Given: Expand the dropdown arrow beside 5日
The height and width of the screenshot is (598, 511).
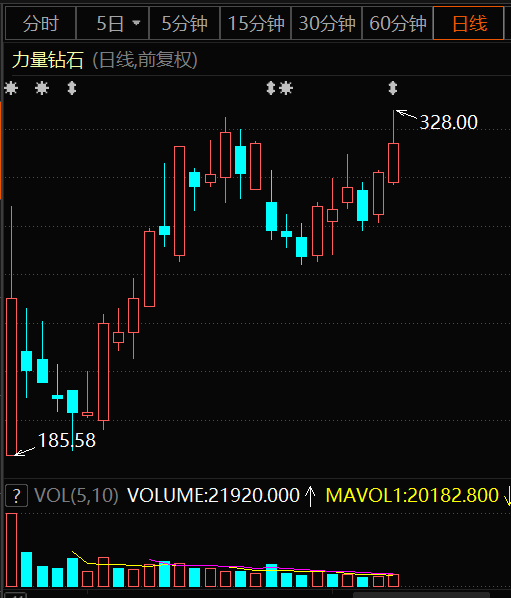Looking at the screenshot, I should click(136, 23).
